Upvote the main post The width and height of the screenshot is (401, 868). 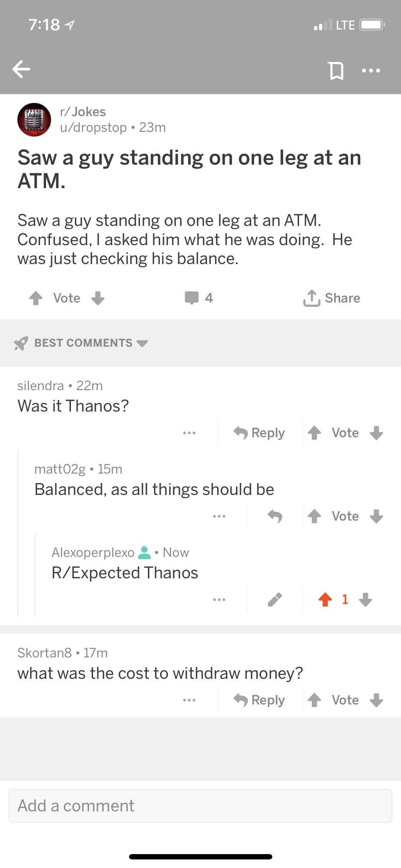[x=35, y=298]
